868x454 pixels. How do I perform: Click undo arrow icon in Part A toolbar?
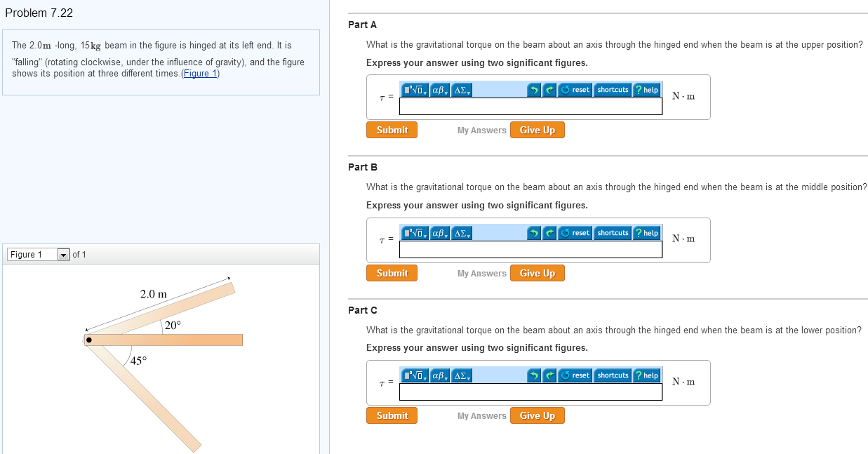point(535,90)
